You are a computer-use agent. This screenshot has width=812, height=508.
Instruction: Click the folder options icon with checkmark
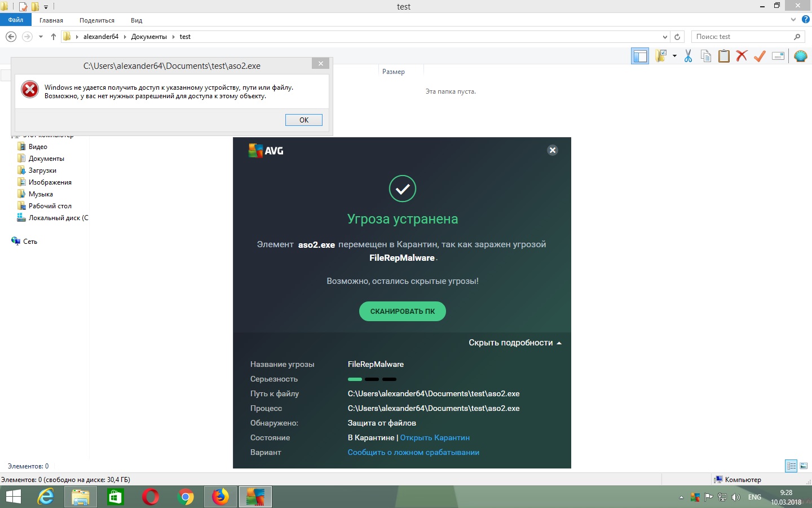[x=661, y=56]
